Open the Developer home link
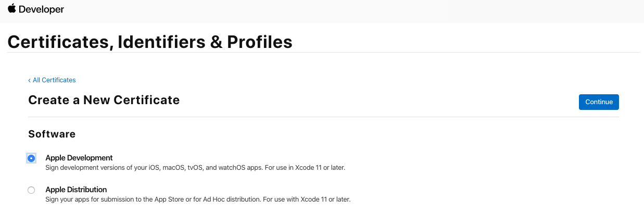The height and width of the screenshot is (212, 644). 41,9
